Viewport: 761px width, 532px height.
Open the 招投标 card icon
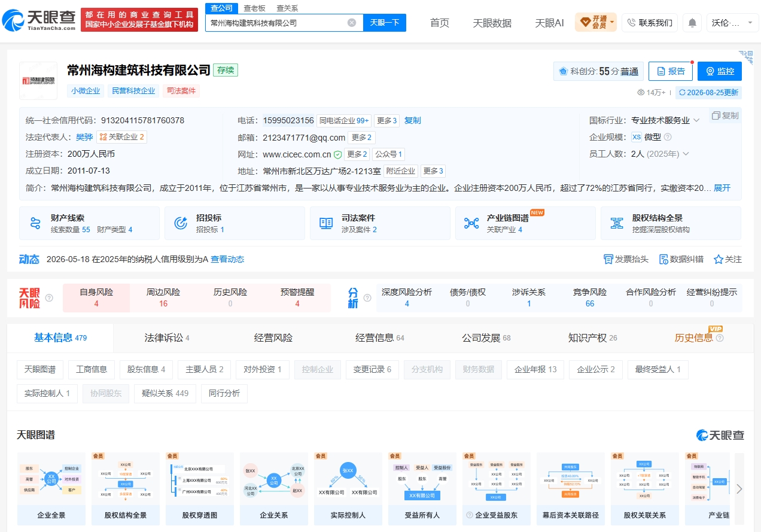181,223
